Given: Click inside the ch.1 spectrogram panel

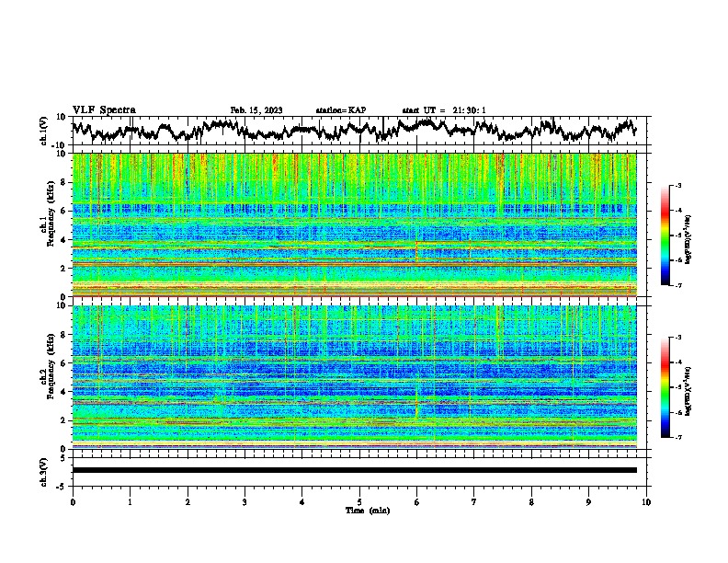Looking at the screenshot, I should click(354, 224).
